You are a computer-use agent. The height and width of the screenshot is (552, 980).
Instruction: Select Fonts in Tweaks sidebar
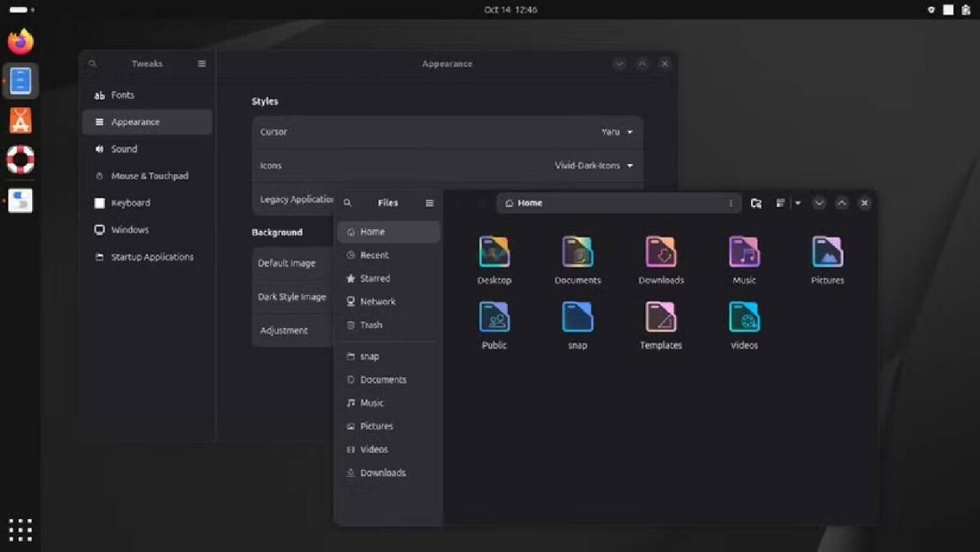147,95
